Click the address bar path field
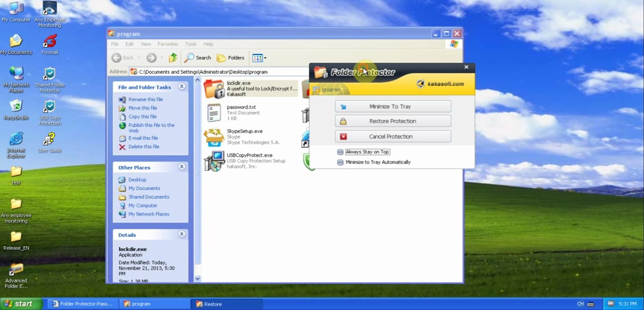The height and width of the screenshot is (310, 644). [220, 72]
